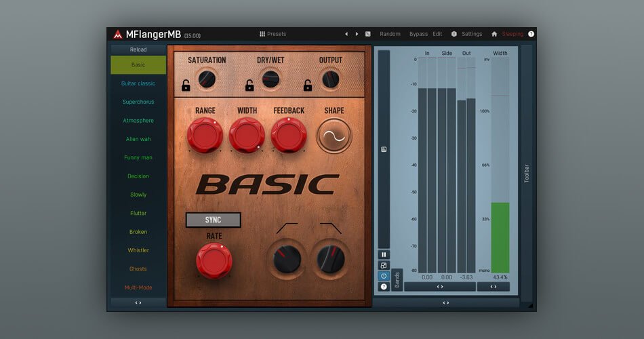The height and width of the screenshot is (339, 644).
Task: Switch to the Ghosts device
Action: [138, 268]
